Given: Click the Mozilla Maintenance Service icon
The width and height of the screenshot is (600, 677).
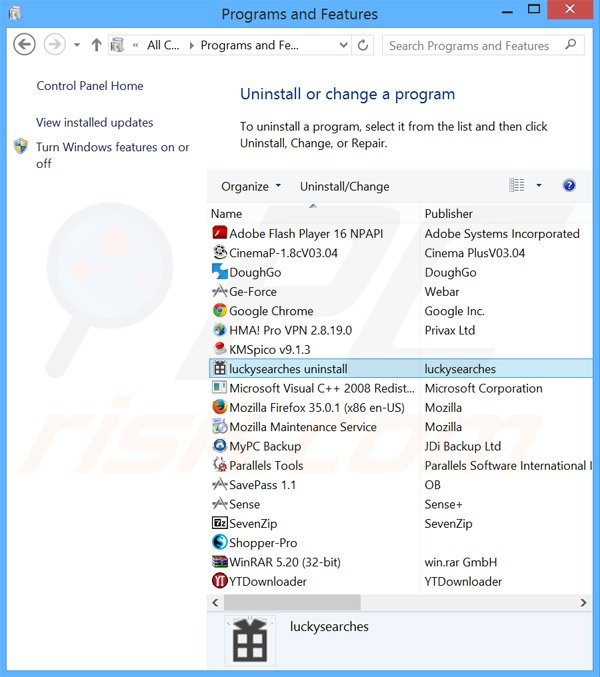Looking at the screenshot, I should 220,427.
